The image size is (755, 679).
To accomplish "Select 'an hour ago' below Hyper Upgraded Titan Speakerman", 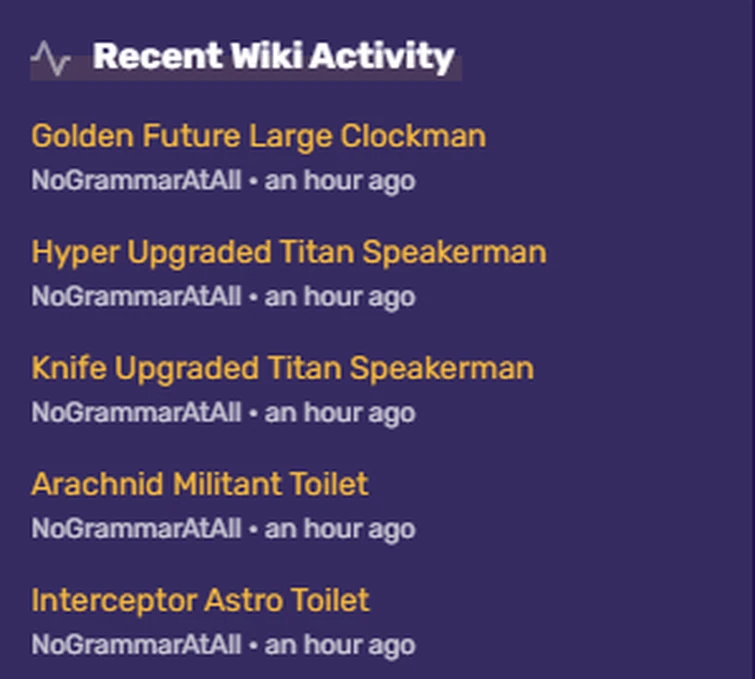I will [339, 297].
